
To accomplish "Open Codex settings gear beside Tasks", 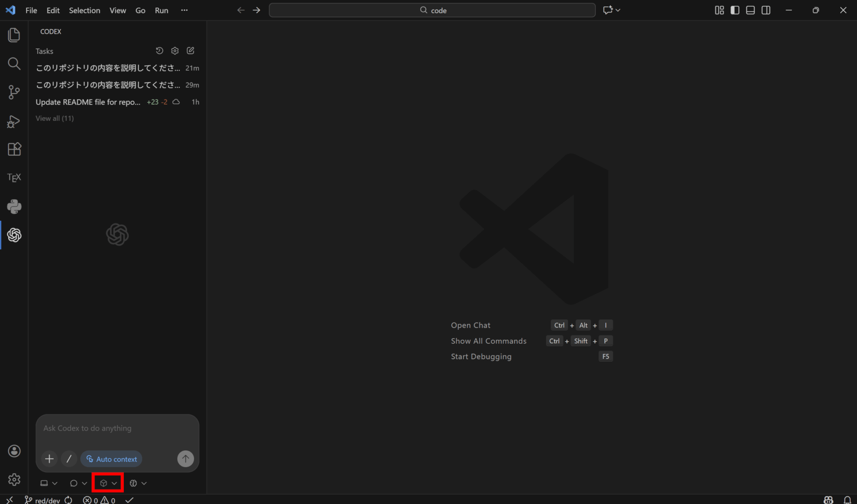I will pos(175,51).
